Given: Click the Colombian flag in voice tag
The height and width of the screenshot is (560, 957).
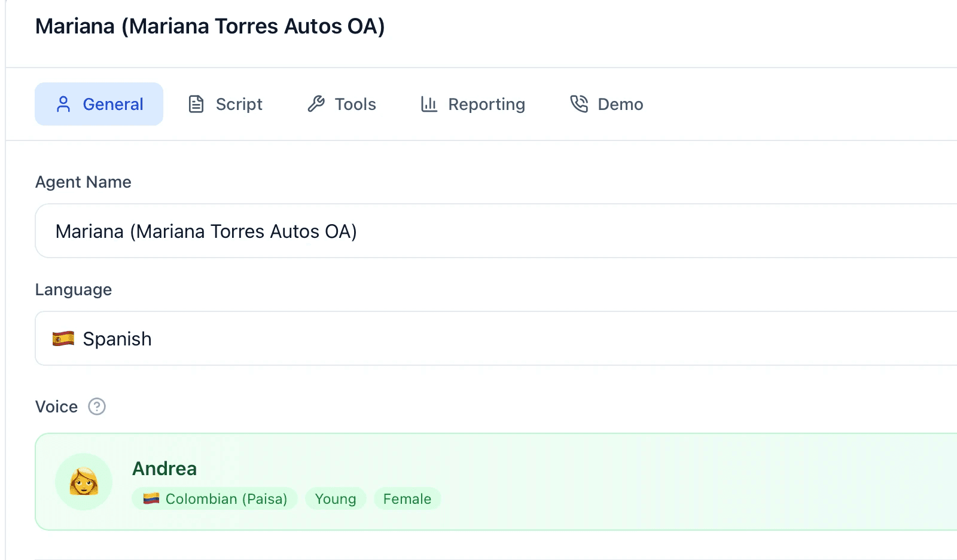Looking at the screenshot, I should [x=151, y=498].
